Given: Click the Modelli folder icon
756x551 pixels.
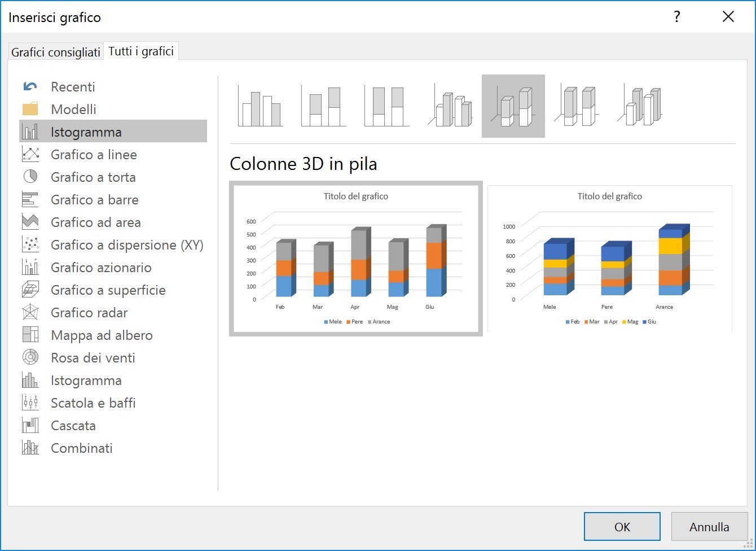Looking at the screenshot, I should [30, 109].
